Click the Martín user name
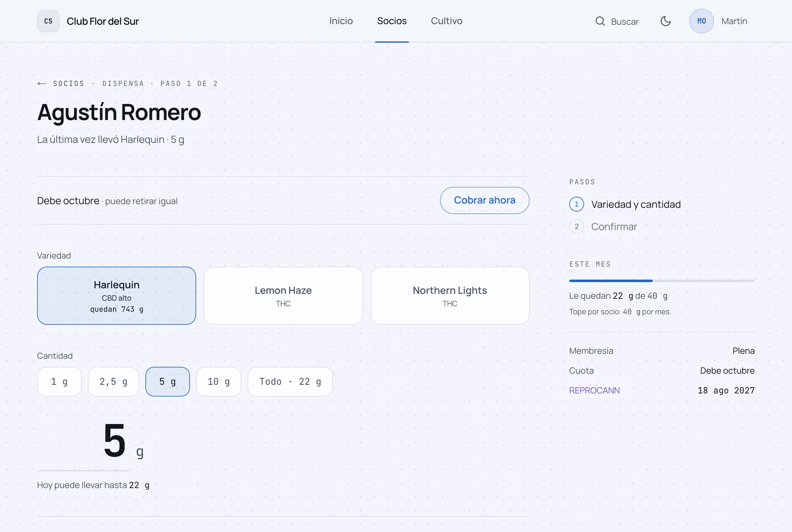Screen dimensions: 792x532 [x=734, y=21]
